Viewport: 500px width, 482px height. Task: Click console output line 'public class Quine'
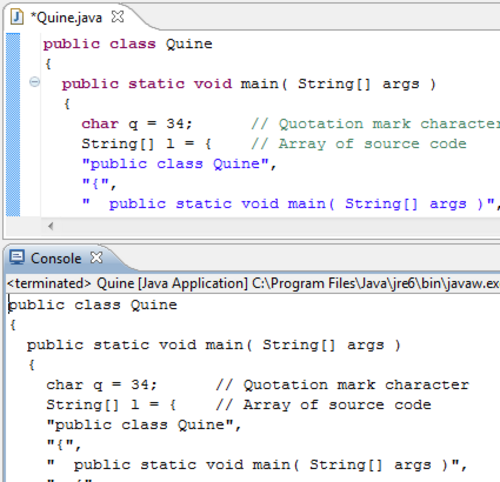click(93, 305)
